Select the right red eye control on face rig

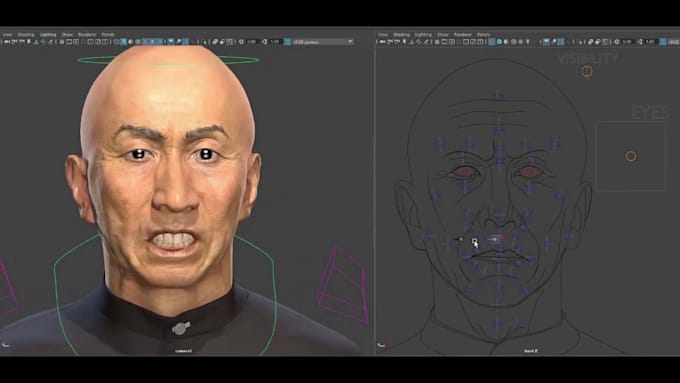coord(530,172)
